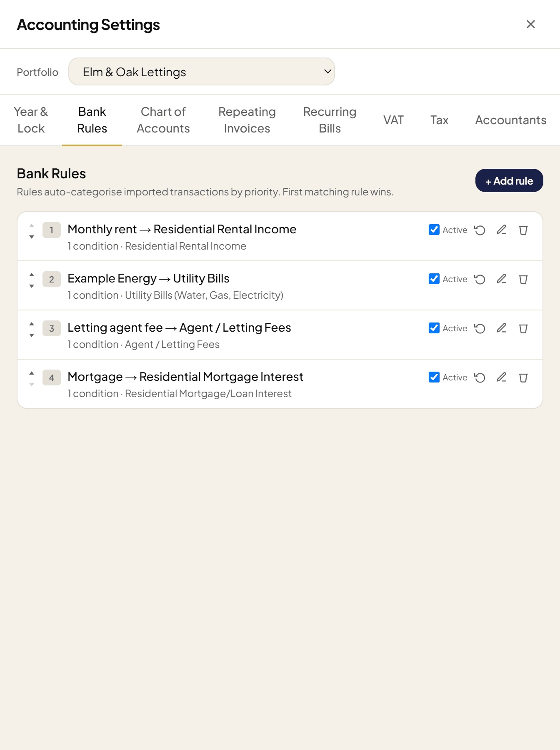Move Example Energy rule up

(32, 275)
